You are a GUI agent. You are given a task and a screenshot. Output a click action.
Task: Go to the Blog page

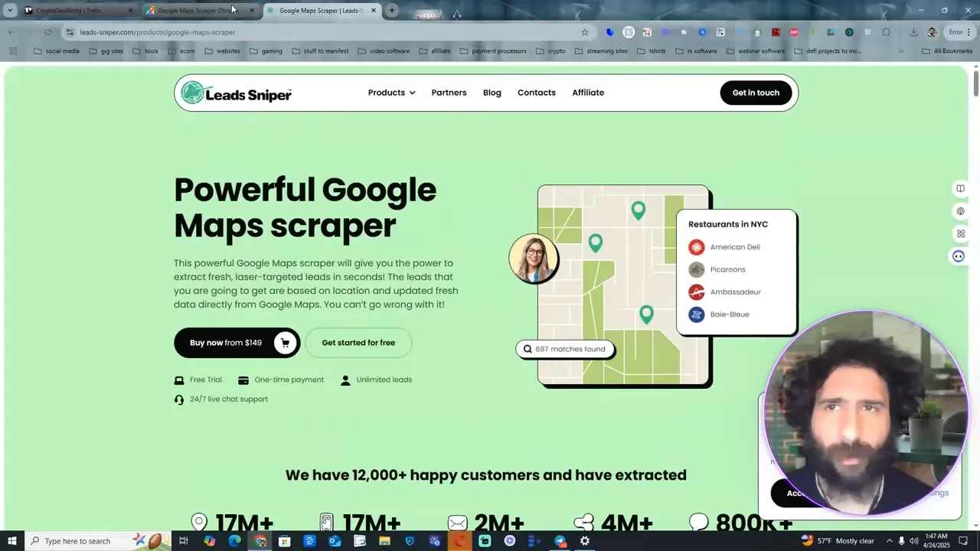point(492,93)
